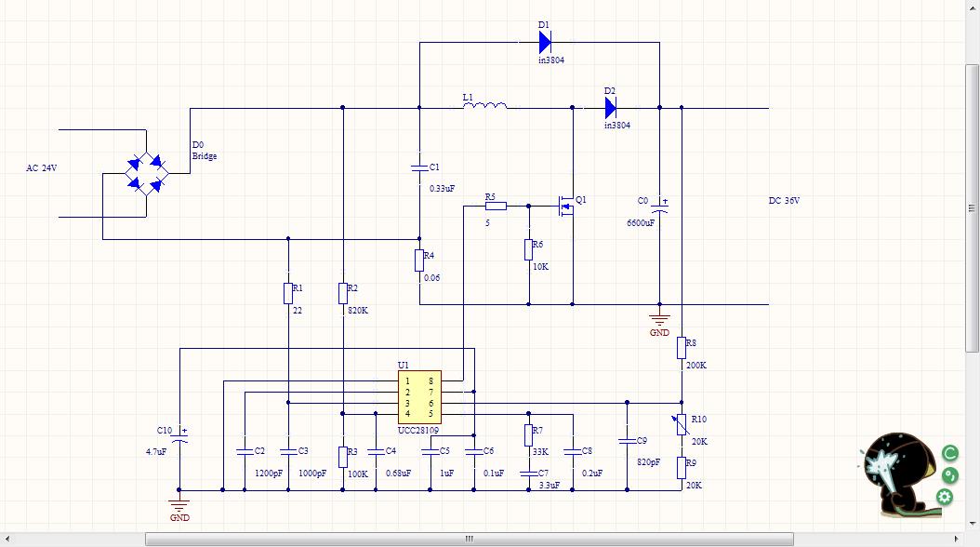Click the '1200pF' value text
This screenshot has height=547, width=980.
(269, 474)
